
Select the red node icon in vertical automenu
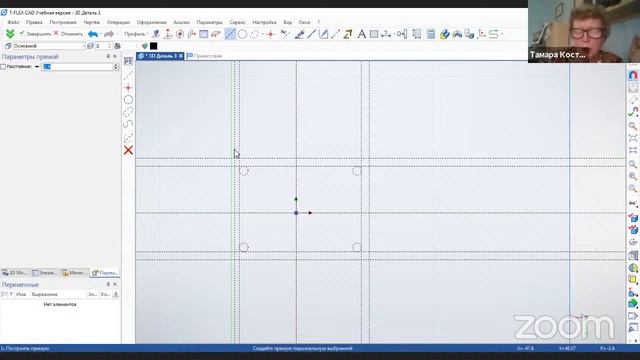click(128, 87)
